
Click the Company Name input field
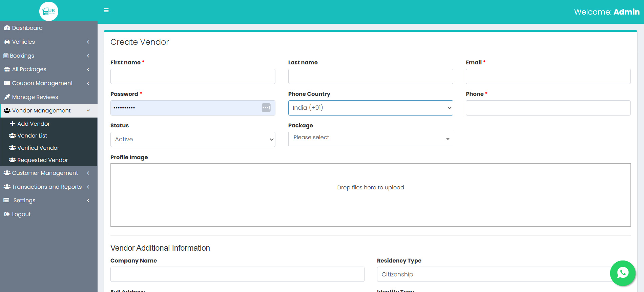point(237,274)
